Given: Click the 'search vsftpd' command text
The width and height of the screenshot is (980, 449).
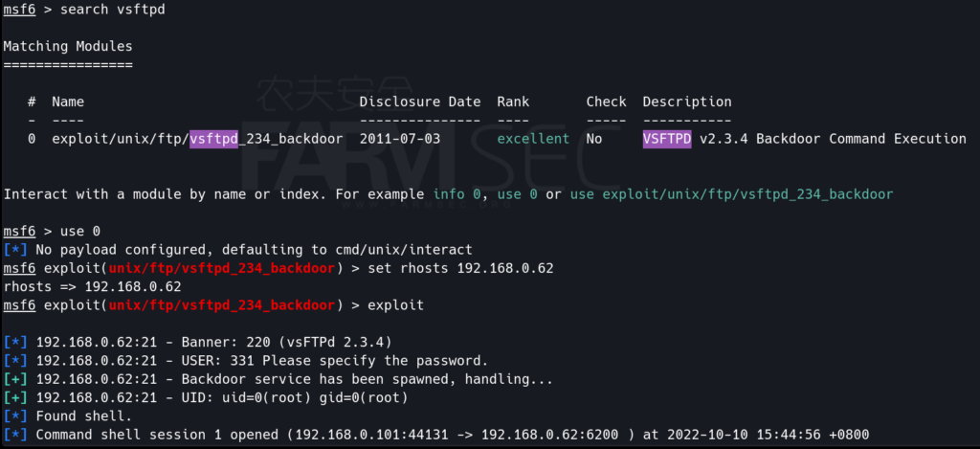Looking at the screenshot, I should click(113, 11).
